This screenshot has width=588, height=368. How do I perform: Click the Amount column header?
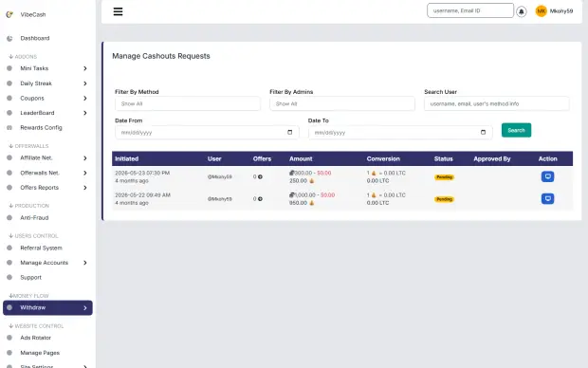pos(301,158)
